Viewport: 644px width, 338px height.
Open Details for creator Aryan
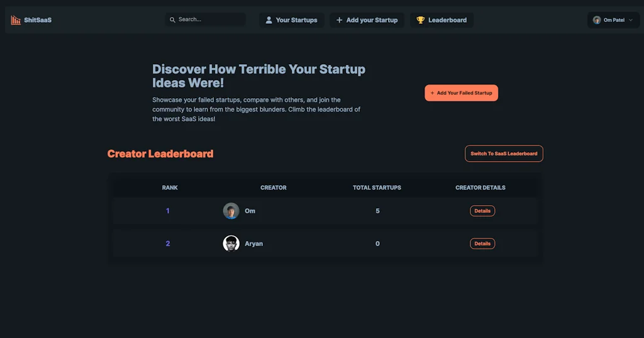click(x=482, y=244)
